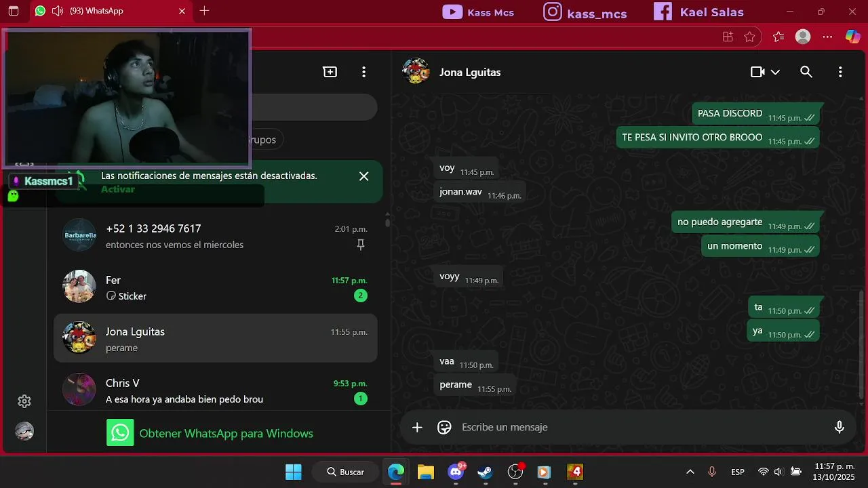868x488 pixels.
Task: Record voice message with microphone icon
Action: tap(840, 427)
